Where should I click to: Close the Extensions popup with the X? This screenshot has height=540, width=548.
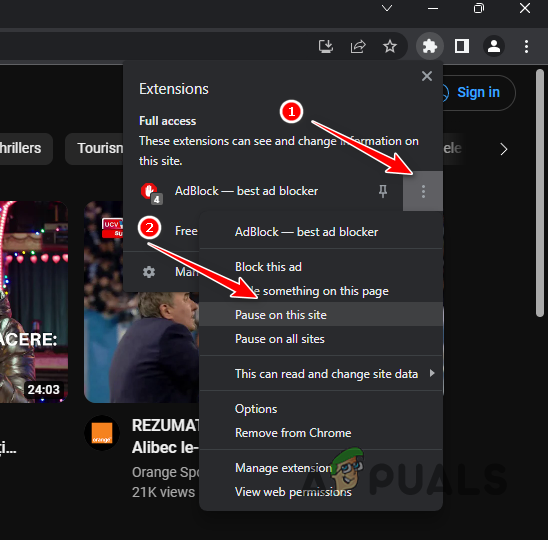(x=427, y=76)
